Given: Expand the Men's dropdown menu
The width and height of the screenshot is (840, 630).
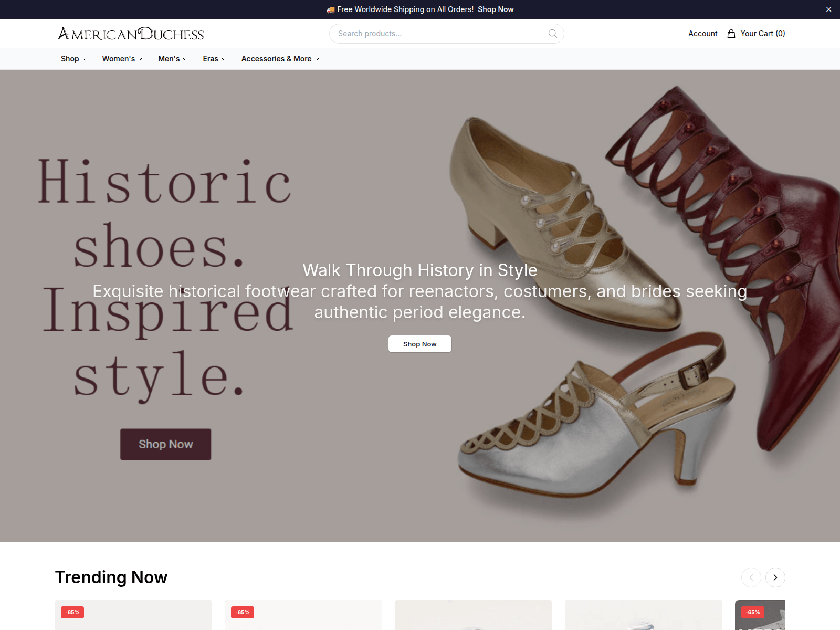Looking at the screenshot, I should tap(173, 59).
